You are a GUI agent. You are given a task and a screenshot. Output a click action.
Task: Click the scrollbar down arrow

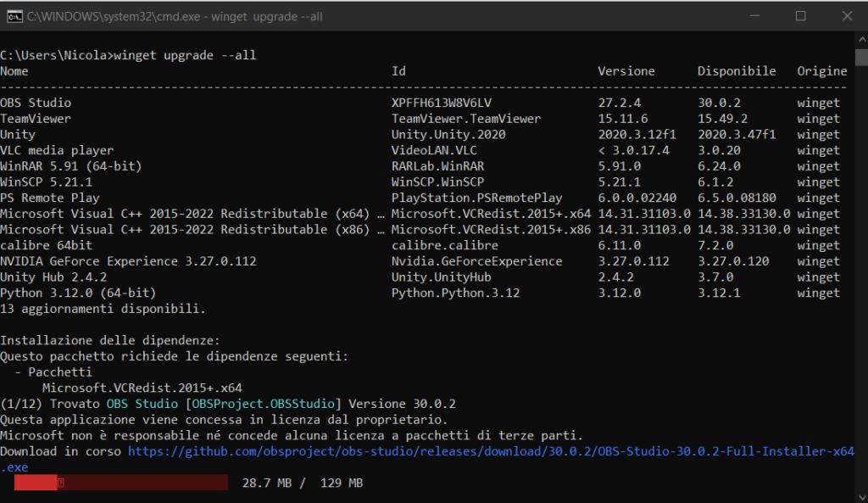pyautogui.click(x=862, y=496)
